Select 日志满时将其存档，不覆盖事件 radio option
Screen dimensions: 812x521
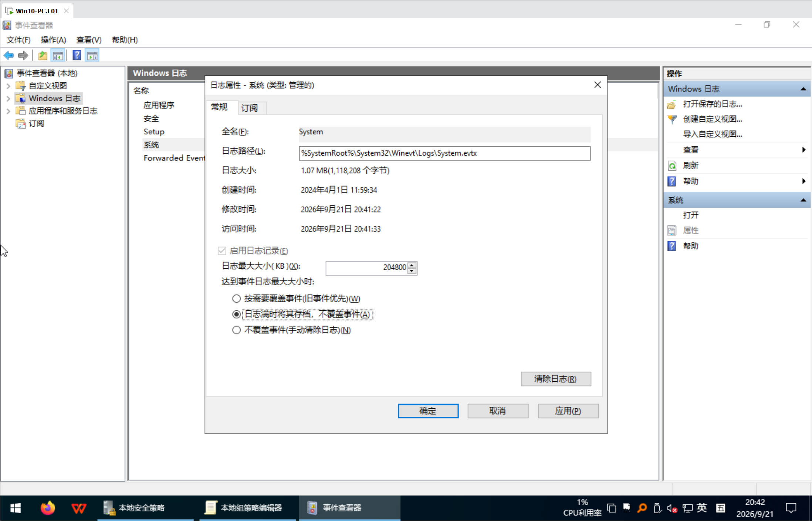click(237, 314)
